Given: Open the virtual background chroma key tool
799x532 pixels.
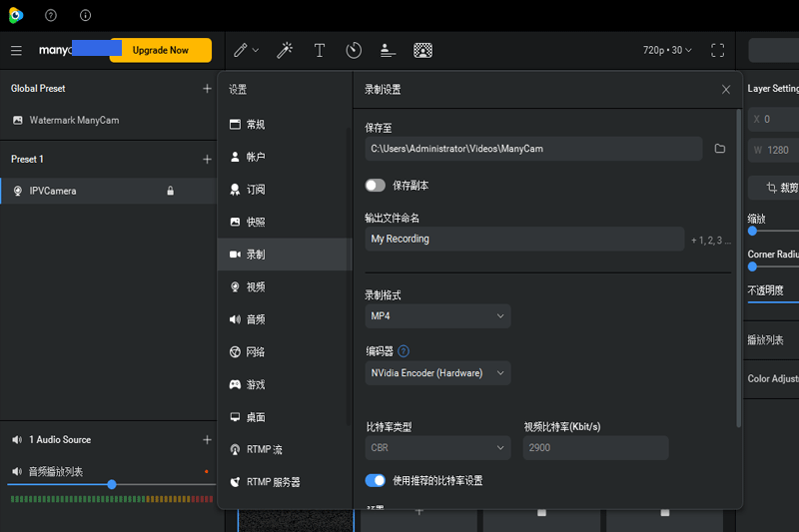Looking at the screenshot, I should 422,50.
